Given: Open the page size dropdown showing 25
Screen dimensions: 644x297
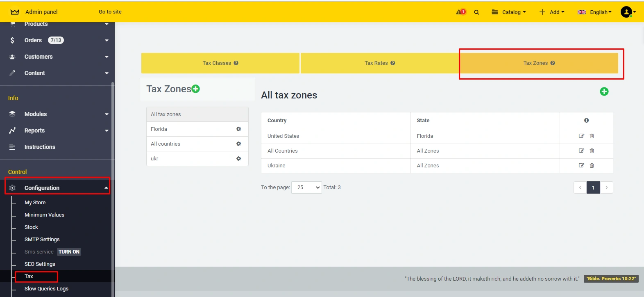Looking at the screenshot, I should (x=306, y=187).
